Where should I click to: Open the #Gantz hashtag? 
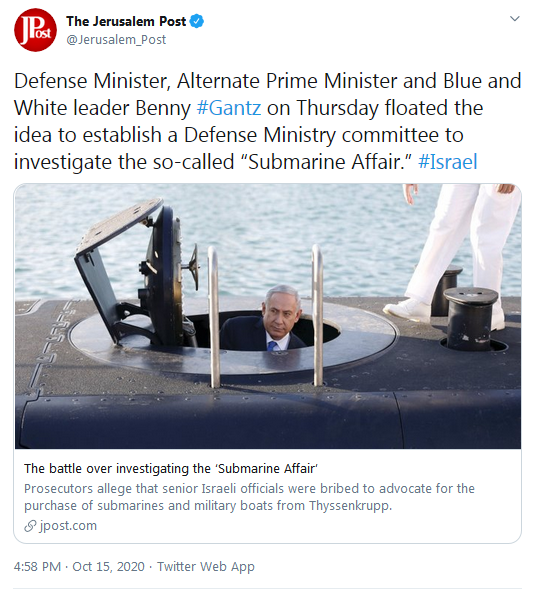[229, 108]
